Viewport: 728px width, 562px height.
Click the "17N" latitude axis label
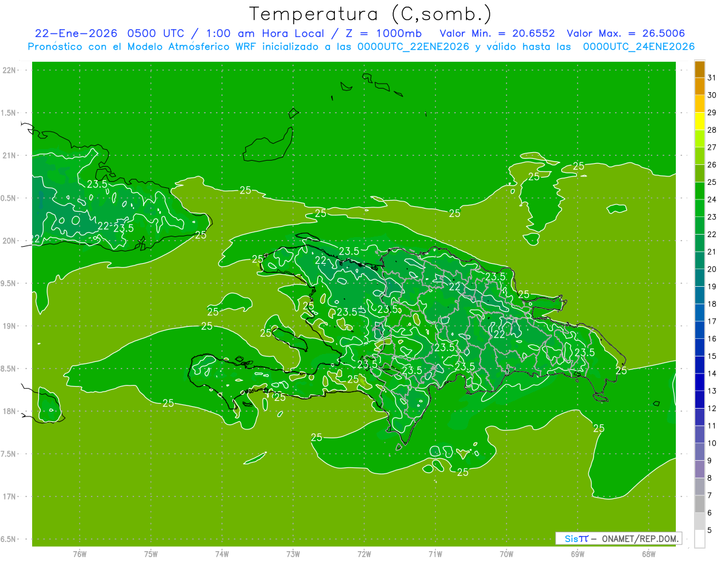coord(10,497)
